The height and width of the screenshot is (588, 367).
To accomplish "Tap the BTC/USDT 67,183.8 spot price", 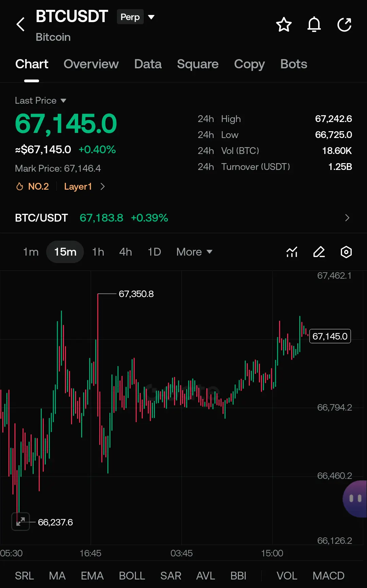I will pos(101,218).
